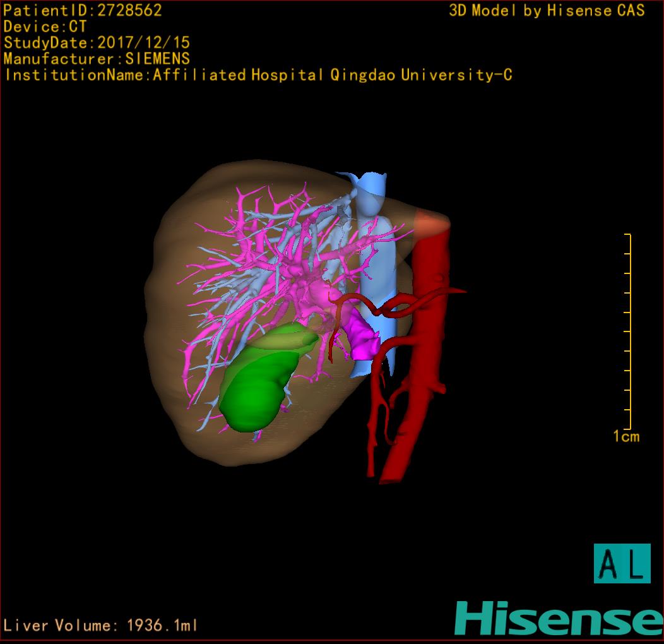The image size is (664, 644).
Task: Click the 'Liver Volume: 1936.1ml' text
Action: click(100, 625)
